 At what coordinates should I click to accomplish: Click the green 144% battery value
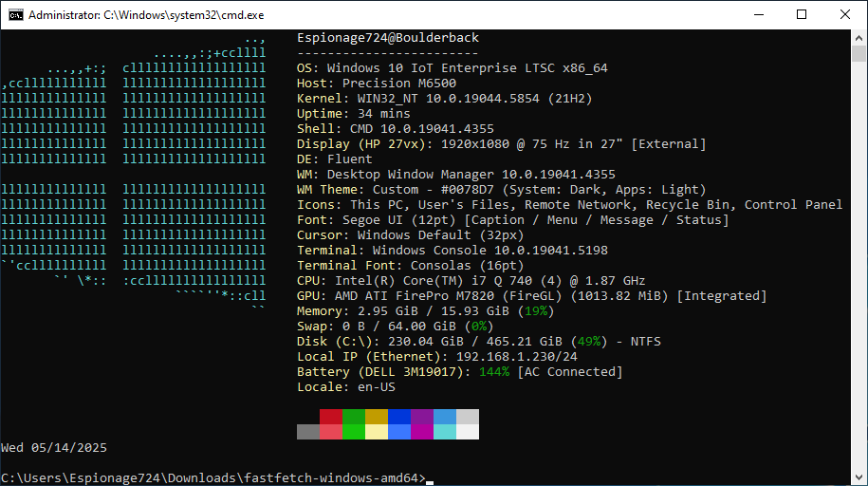(494, 372)
